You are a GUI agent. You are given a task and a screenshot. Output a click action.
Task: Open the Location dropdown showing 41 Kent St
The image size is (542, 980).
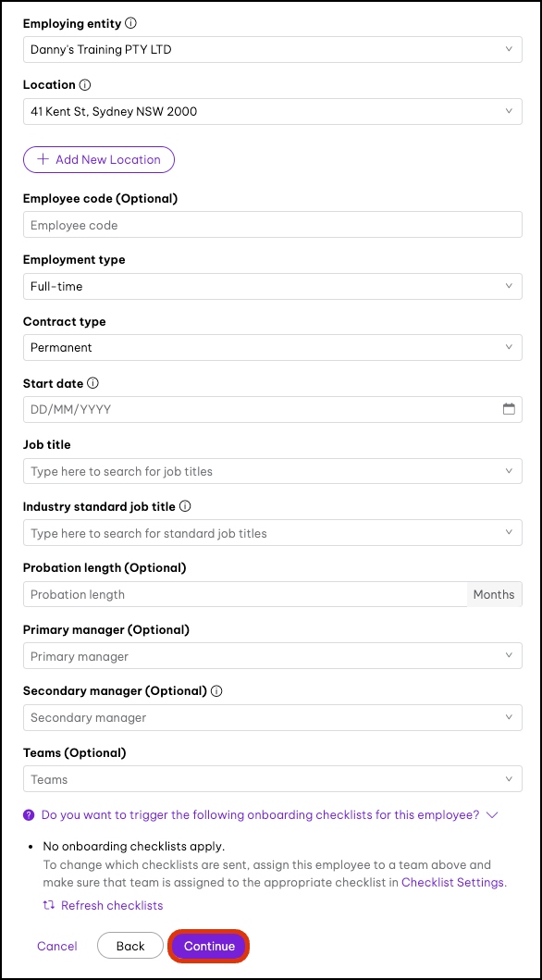pyautogui.click(x=272, y=111)
